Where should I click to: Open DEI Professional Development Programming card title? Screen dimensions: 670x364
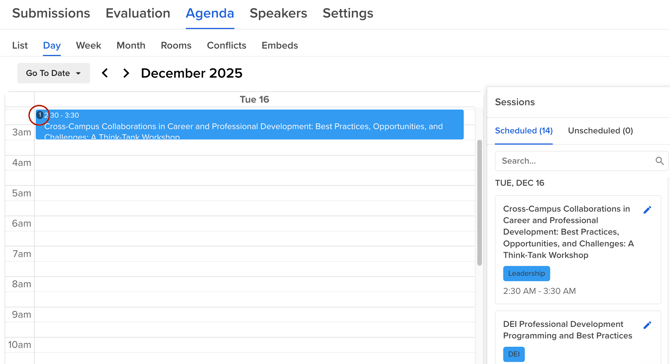pos(567,330)
